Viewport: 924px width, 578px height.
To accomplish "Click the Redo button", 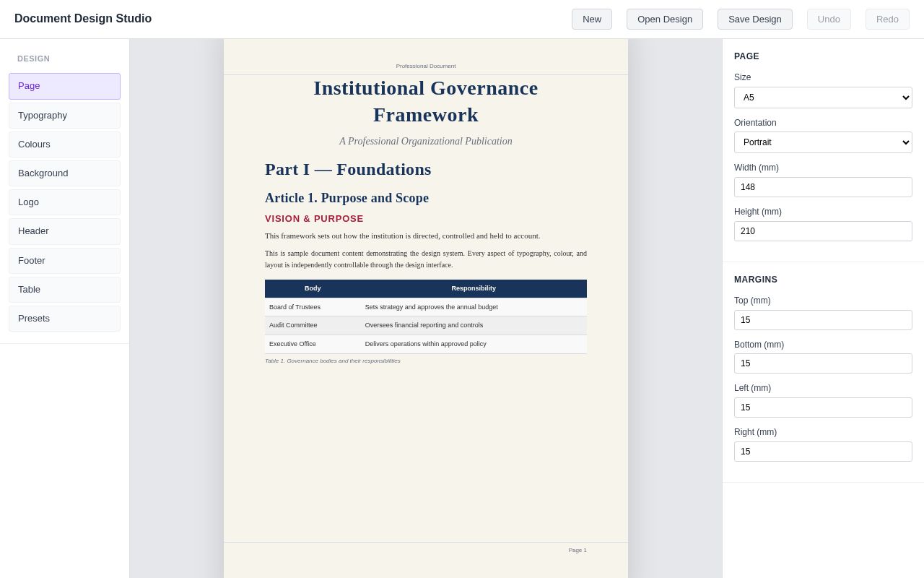I will (x=887, y=19).
